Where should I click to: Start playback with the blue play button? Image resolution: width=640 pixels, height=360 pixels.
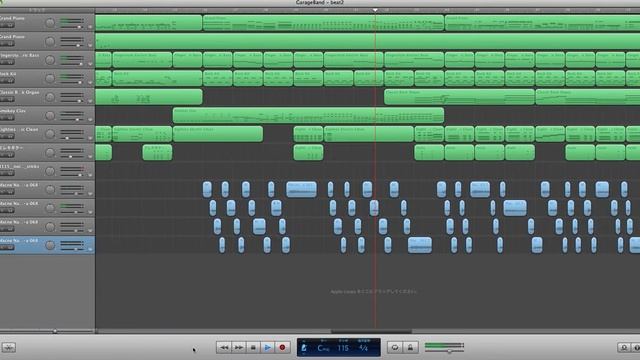(267, 347)
